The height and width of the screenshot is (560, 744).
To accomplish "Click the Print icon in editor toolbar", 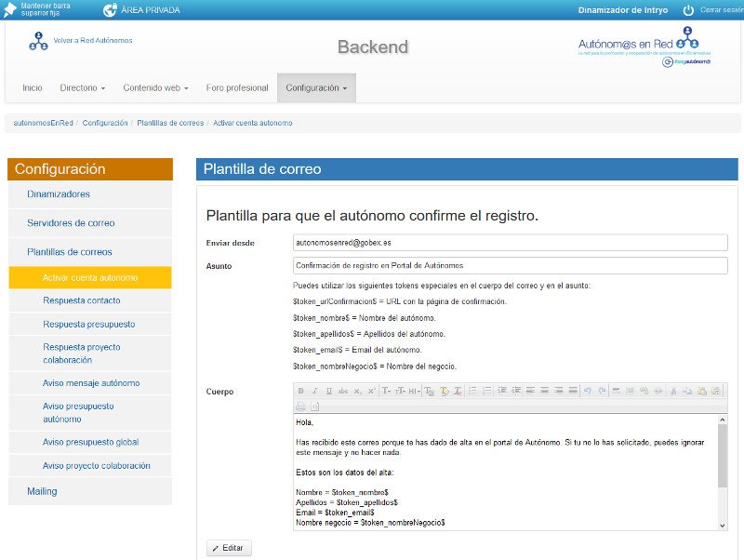I will tap(300, 407).
